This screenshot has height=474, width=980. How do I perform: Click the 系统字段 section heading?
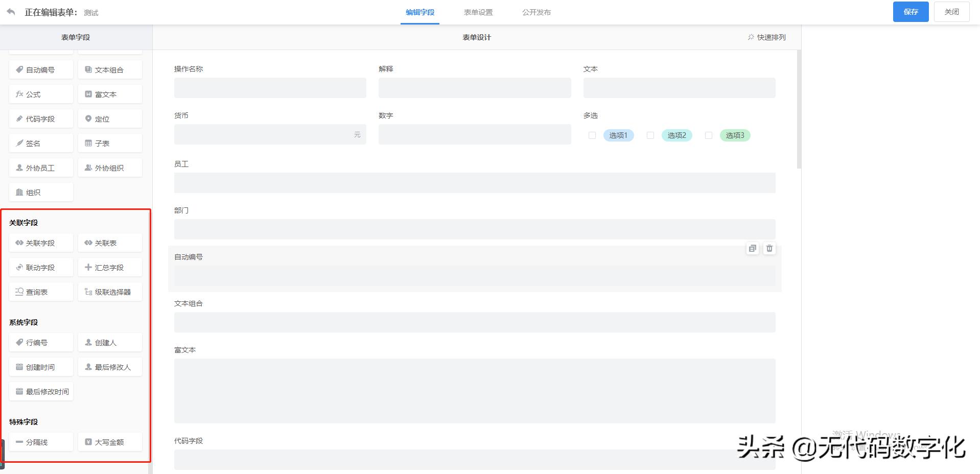[24, 322]
